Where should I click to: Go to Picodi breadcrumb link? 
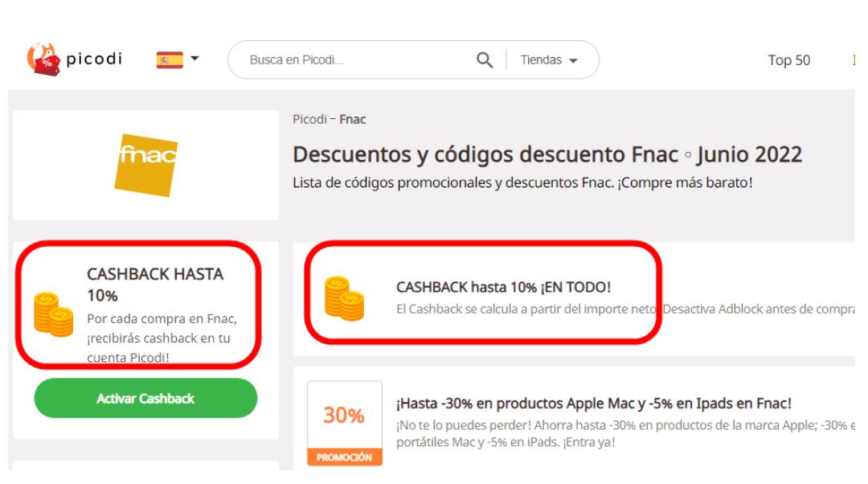pos(309,119)
